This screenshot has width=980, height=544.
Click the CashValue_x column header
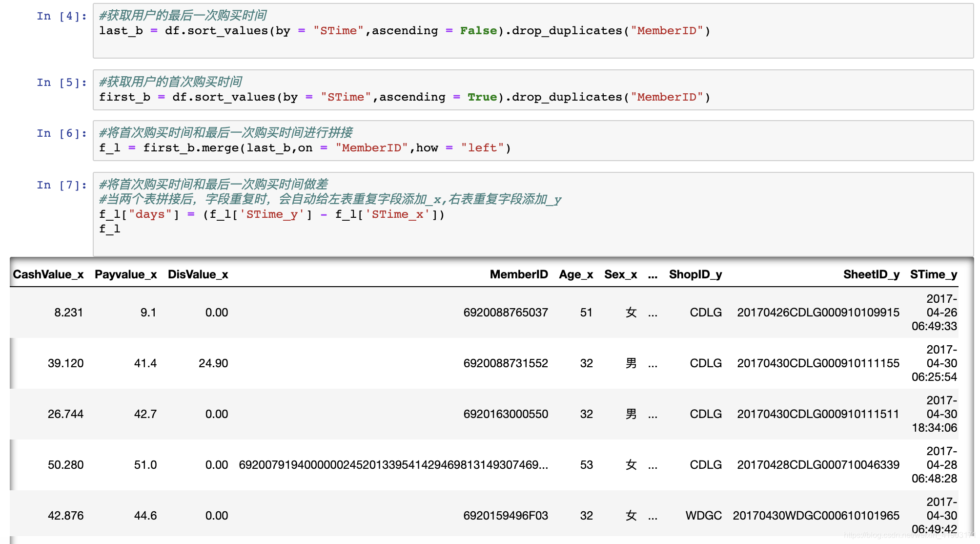tap(48, 274)
